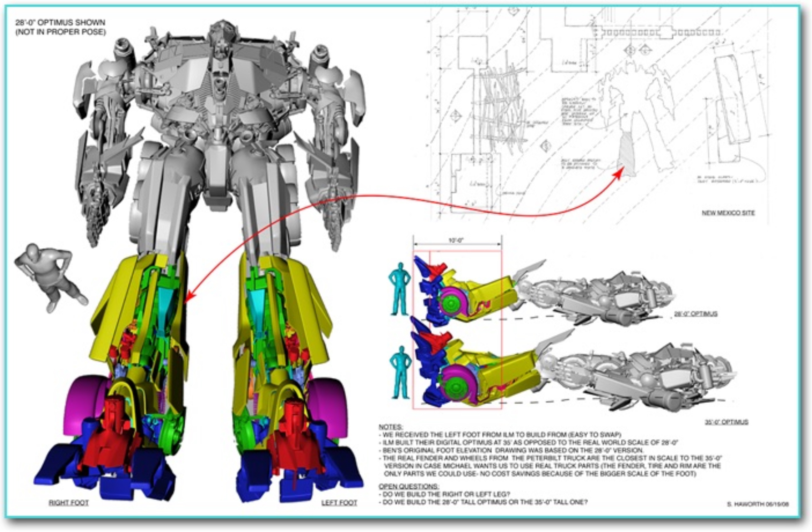
Task: Select the "RIGHT FOOT" label
Action: (69, 502)
